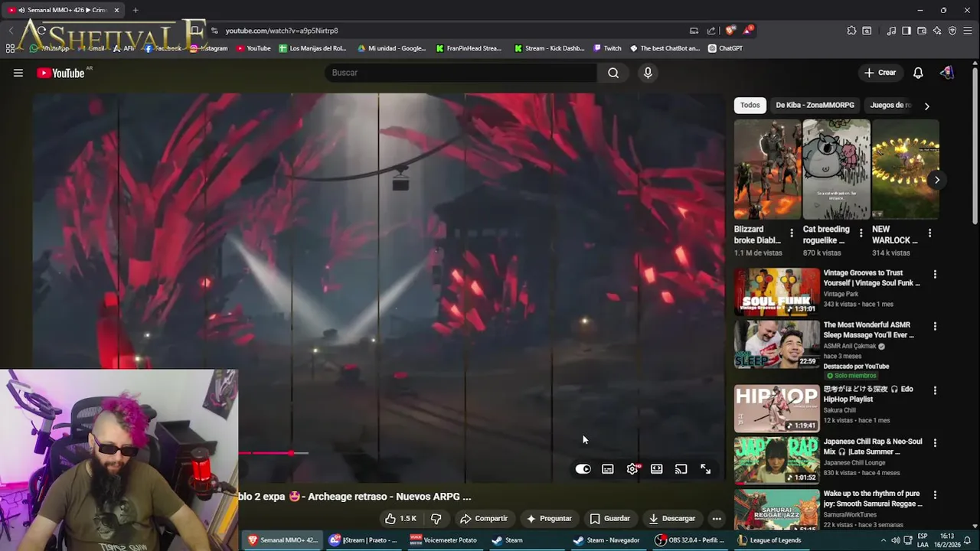This screenshot has height=551, width=980.
Task: Open options for NEW WARLOCK video
Action: click(x=929, y=233)
